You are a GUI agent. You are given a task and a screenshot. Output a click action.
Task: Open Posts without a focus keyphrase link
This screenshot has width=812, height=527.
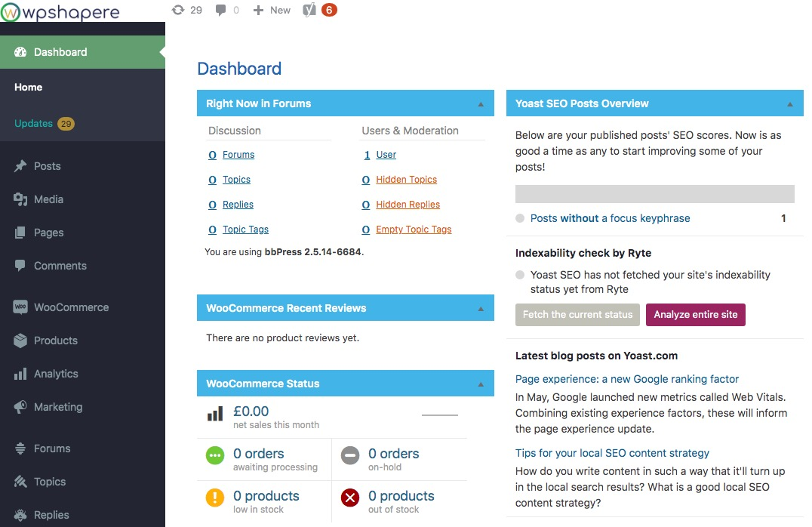pos(610,218)
